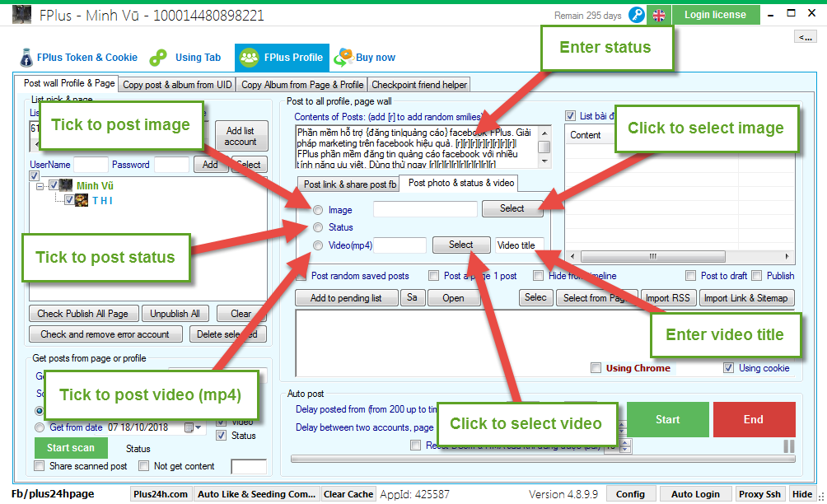Image resolution: width=827 pixels, height=504 pixels.
Task: Click the Proxy Ssh button
Action: 759,494
